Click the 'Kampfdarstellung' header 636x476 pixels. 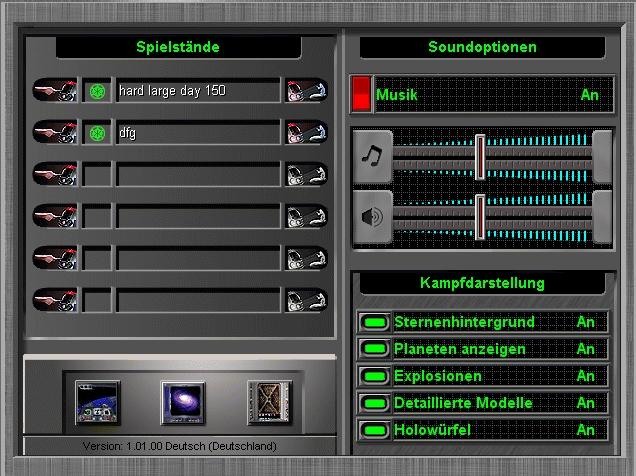(x=482, y=283)
